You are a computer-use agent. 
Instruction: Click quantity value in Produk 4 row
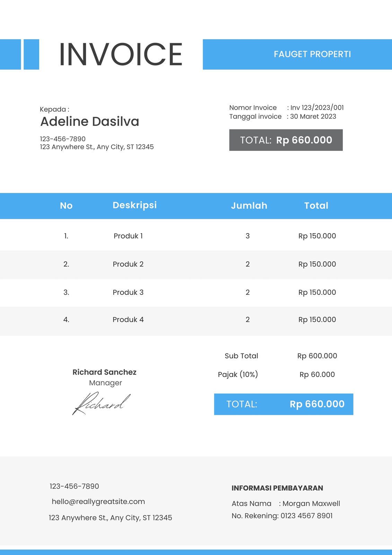[247, 319]
